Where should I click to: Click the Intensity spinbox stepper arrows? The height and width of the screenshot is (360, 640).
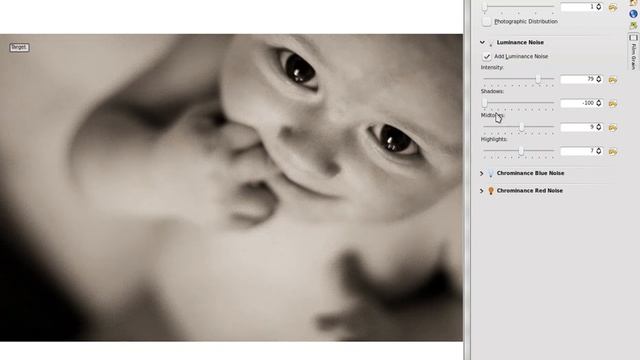pyautogui.click(x=599, y=79)
